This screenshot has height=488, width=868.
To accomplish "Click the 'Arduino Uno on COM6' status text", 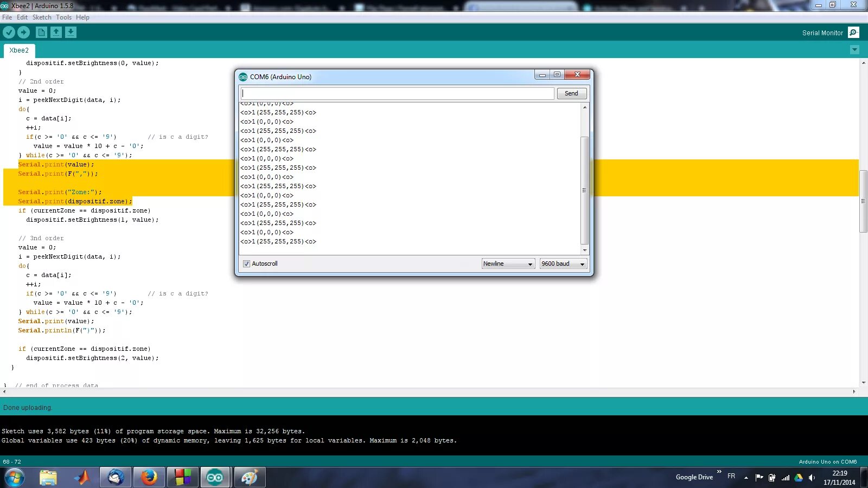I will [x=828, y=462].
